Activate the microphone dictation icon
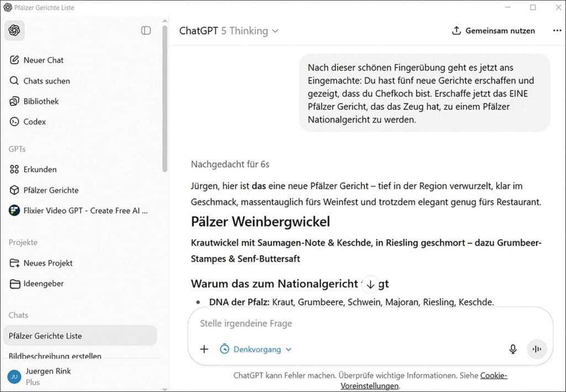 coord(513,349)
